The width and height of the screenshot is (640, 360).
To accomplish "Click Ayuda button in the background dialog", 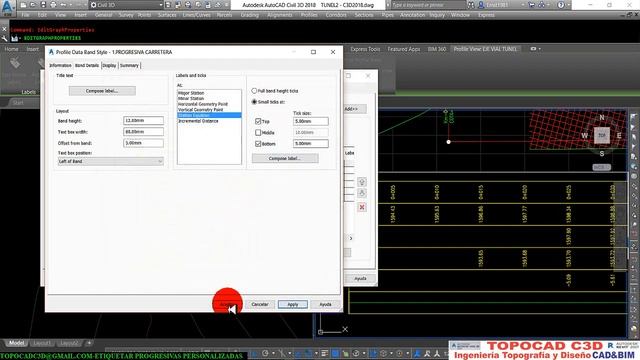I will (x=360, y=278).
